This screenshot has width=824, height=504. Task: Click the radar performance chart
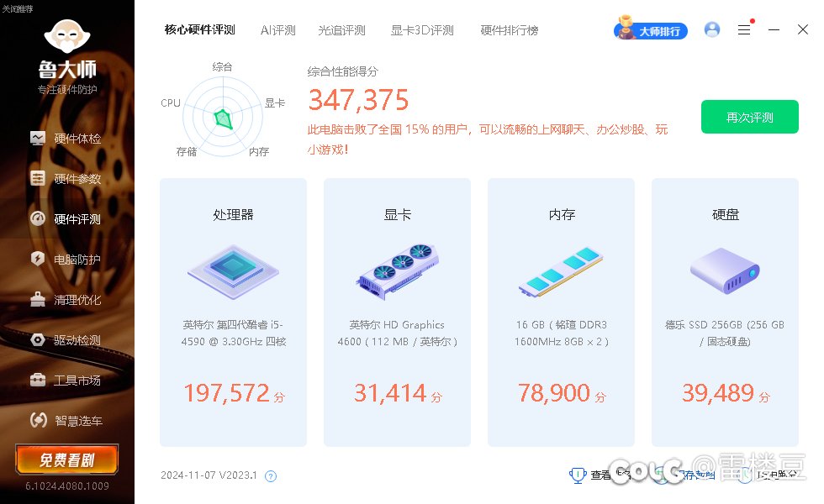pyautogui.click(x=223, y=117)
